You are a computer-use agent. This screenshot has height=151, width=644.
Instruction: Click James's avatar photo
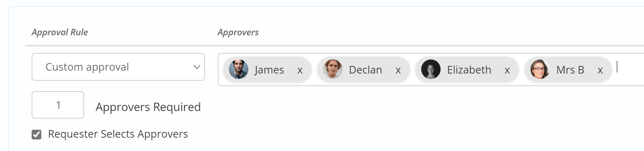tap(239, 69)
